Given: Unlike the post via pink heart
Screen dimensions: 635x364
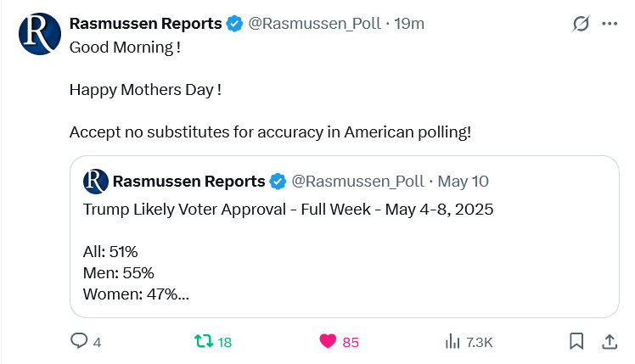Looking at the screenshot, I should pos(328,341).
